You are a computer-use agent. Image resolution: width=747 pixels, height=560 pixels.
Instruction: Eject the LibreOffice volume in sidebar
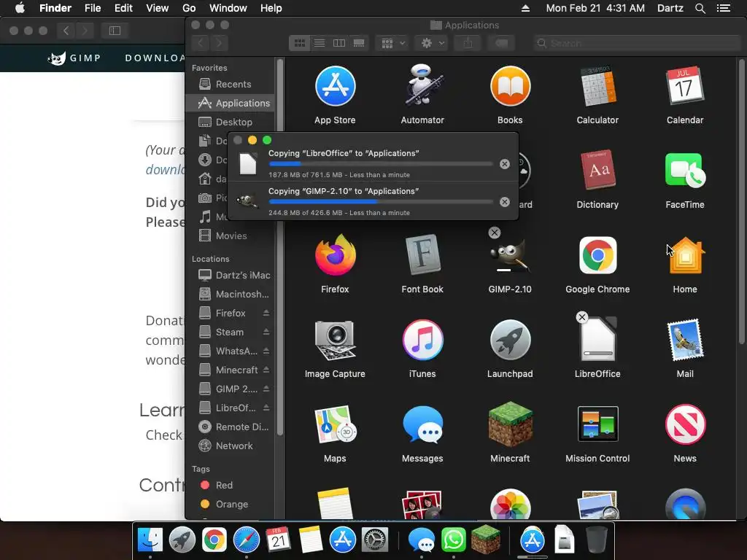pos(266,408)
